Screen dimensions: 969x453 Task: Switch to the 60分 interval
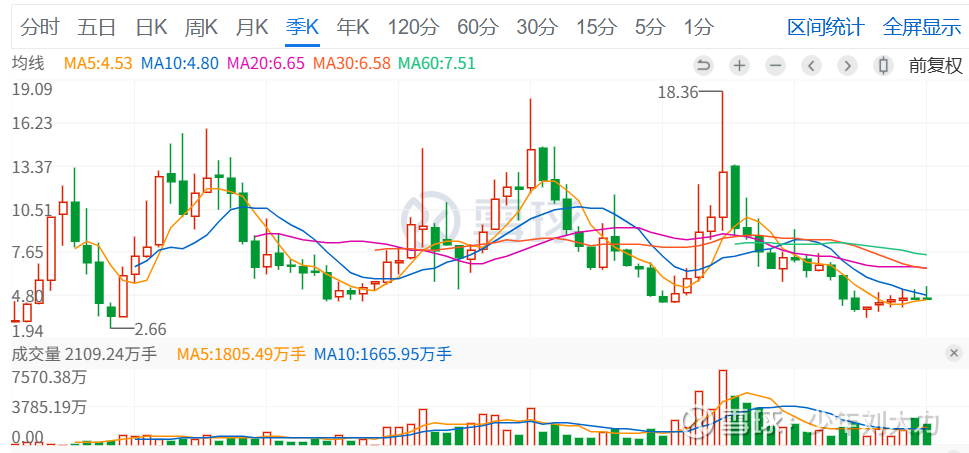point(478,27)
